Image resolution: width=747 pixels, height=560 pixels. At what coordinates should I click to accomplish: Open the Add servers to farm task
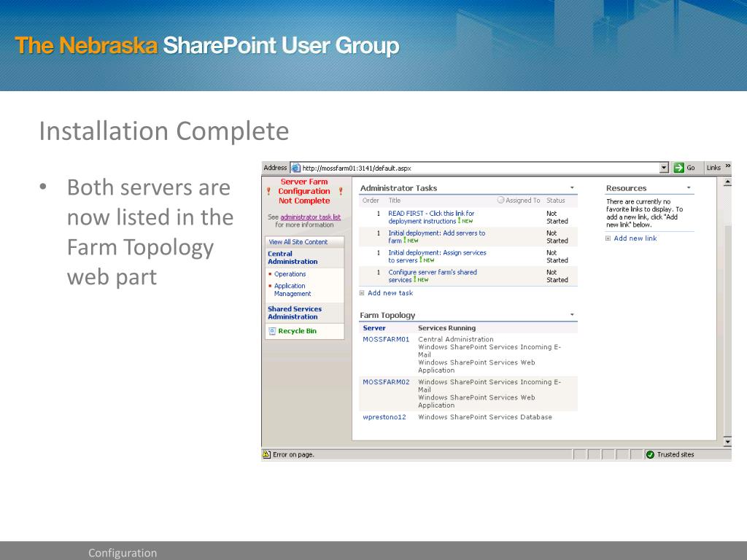(436, 237)
